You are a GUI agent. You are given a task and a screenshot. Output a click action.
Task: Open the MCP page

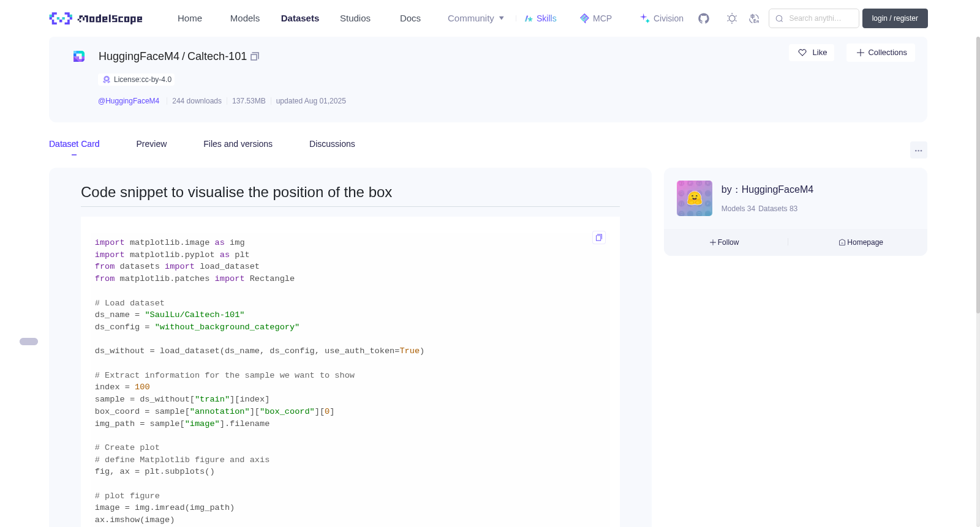[595, 18]
